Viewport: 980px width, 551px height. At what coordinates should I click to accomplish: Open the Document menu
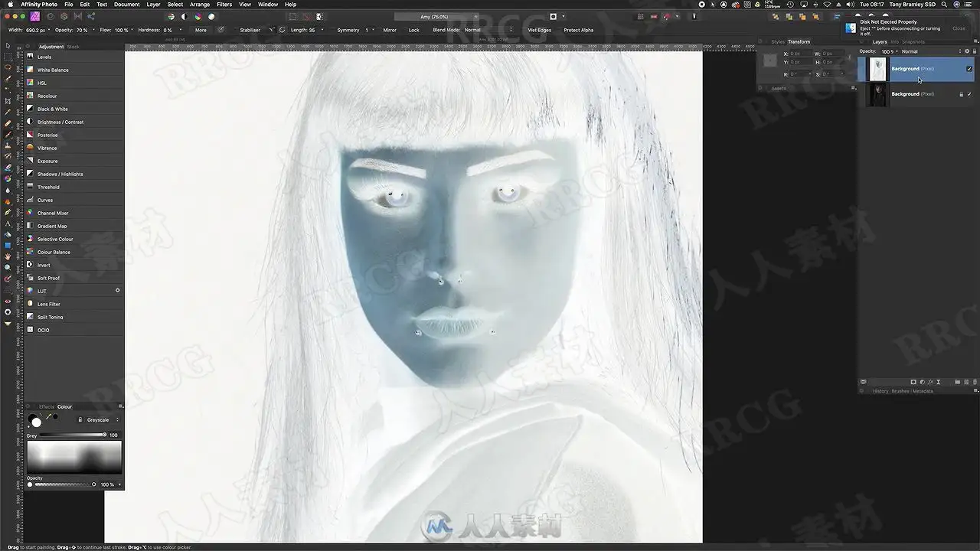pos(126,5)
